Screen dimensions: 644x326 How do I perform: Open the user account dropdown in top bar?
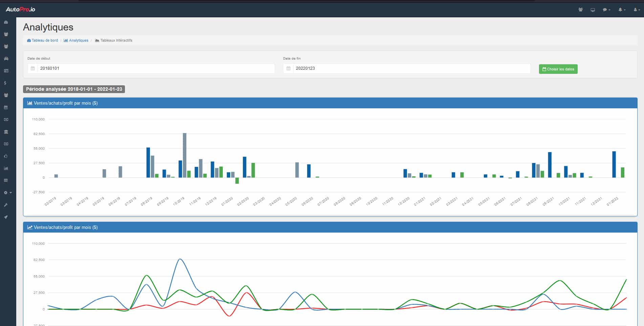pyautogui.click(x=637, y=10)
